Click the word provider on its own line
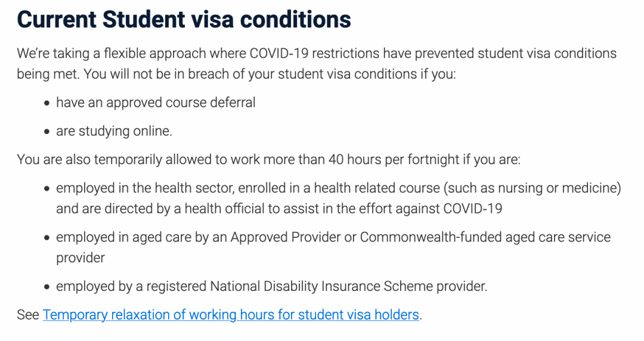Viewport: 644px width, 341px height. pos(80,258)
